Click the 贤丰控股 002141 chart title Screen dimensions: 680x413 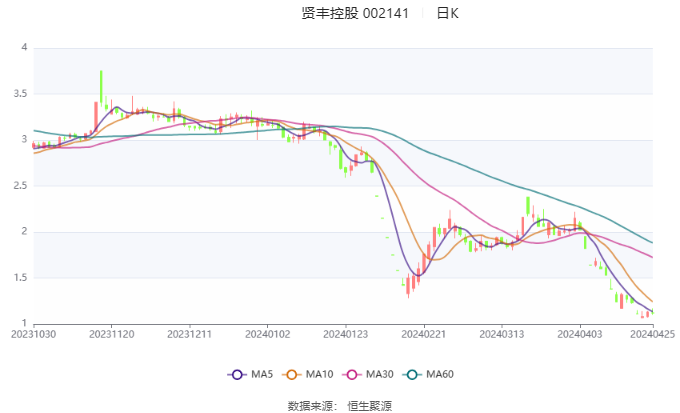coord(356,13)
